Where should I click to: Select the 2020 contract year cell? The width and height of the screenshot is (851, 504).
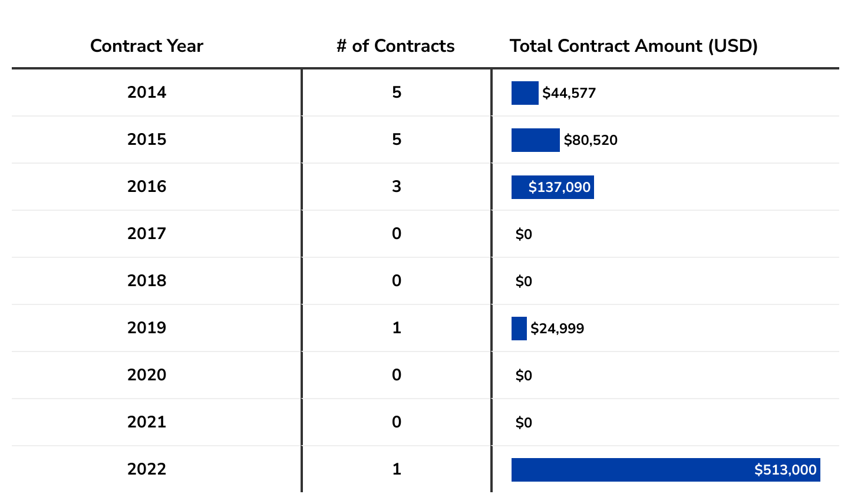coord(147,375)
